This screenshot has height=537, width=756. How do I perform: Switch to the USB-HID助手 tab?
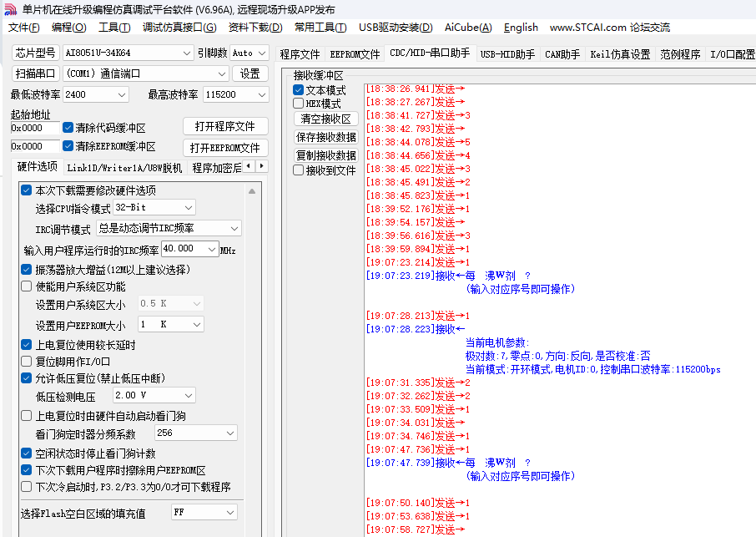507,55
